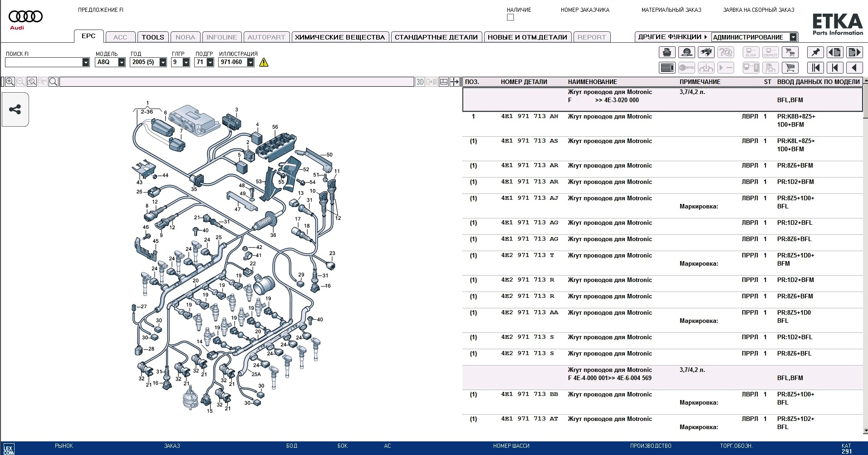Open the binoculars search tool
This screenshot has width=868, height=455.
[x=706, y=53]
